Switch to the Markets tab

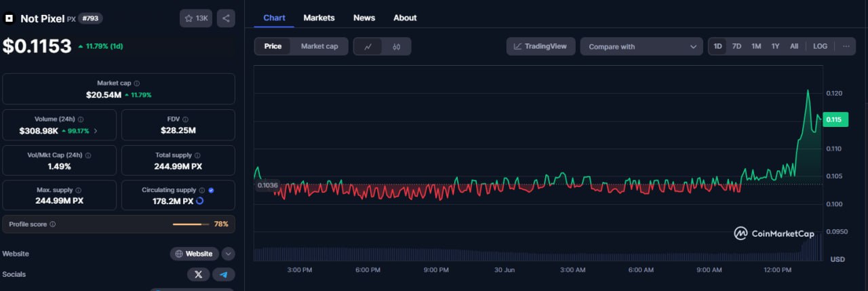[319, 18]
